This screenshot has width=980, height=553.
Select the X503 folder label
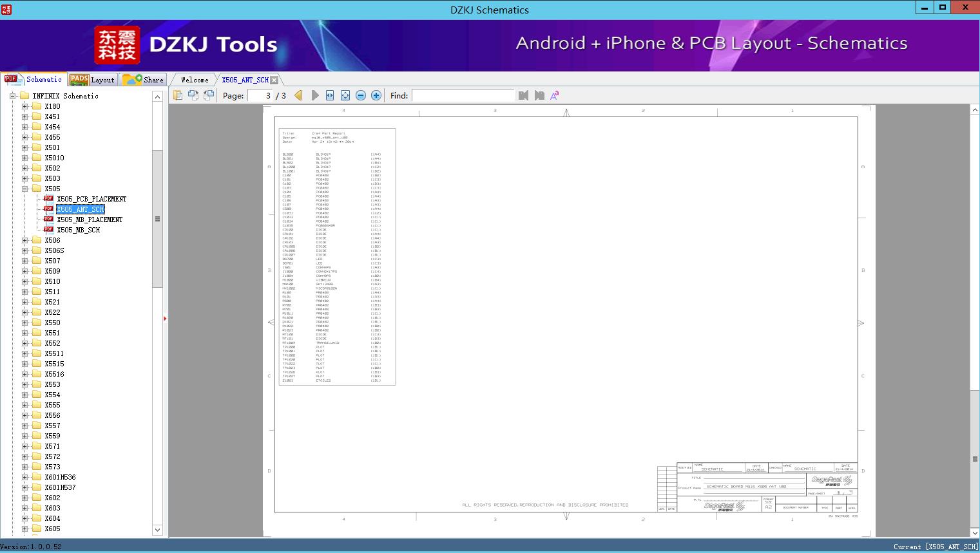click(52, 178)
